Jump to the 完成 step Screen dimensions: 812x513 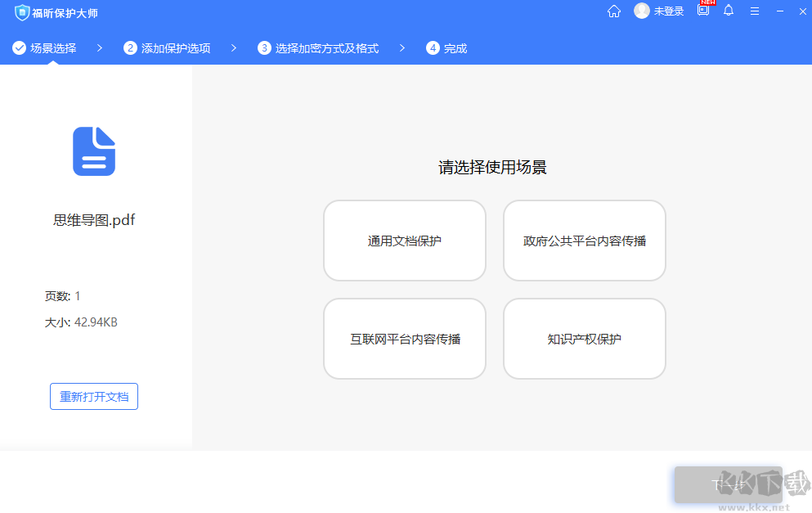point(446,47)
